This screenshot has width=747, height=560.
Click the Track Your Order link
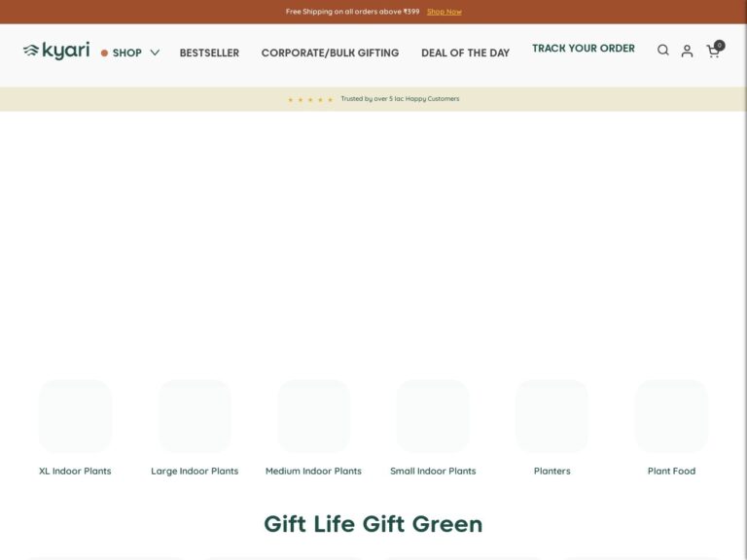coord(583,49)
